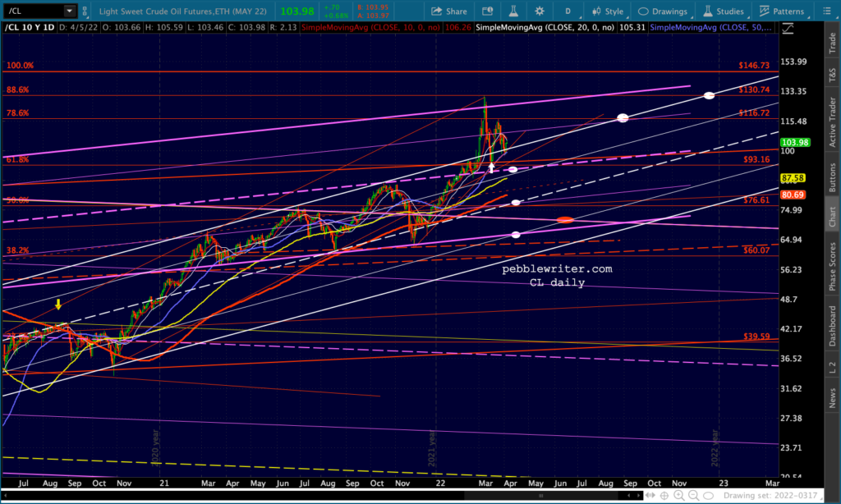Click the horizontal chart scrollbar handle
841x504 pixels.
pyautogui.click(x=540, y=496)
